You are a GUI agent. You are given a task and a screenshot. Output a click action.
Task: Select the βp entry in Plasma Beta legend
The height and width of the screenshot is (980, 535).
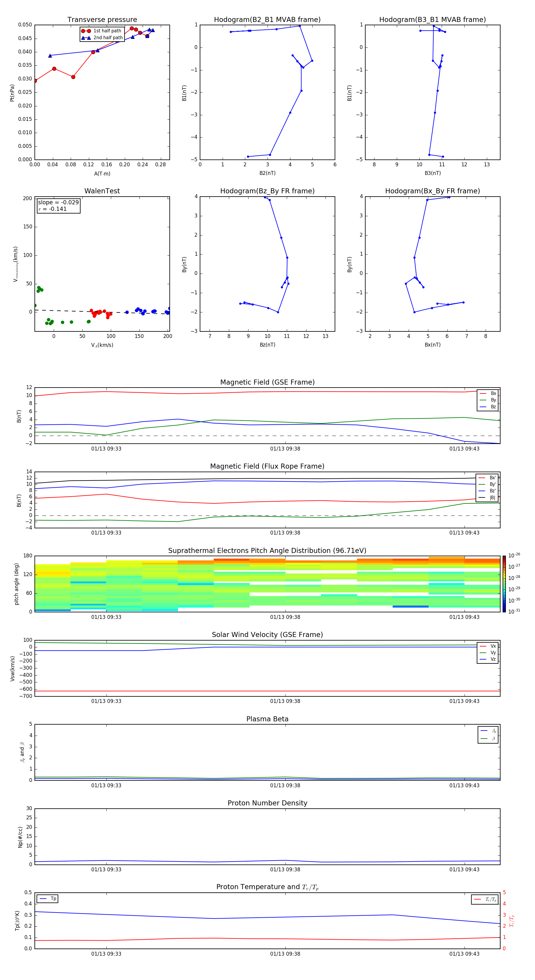[x=488, y=731]
